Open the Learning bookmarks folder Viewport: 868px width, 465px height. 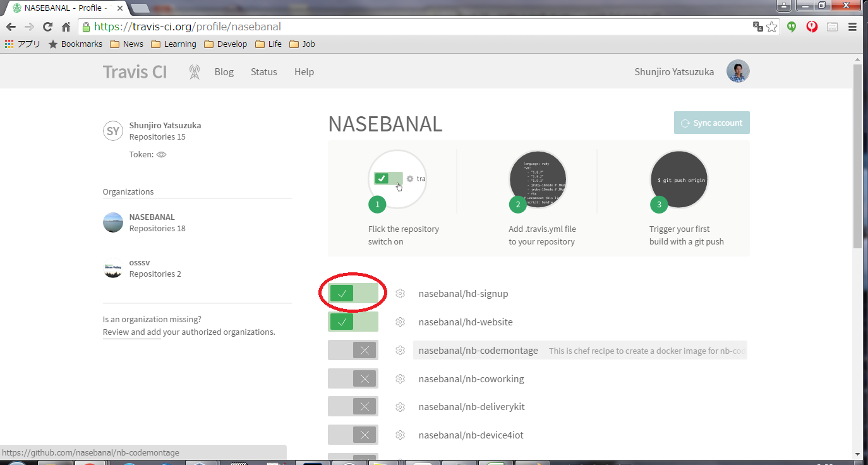(x=173, y=44)
